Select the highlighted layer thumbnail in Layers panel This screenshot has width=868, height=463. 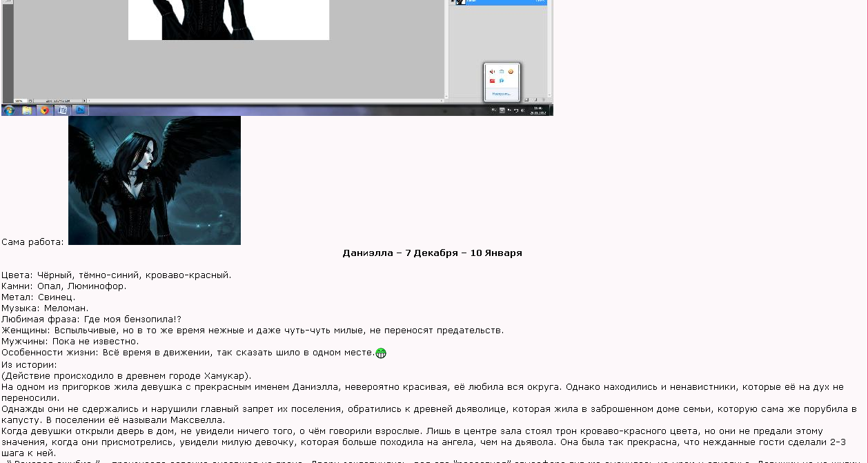pyautogui.click(x=460, y=1)
